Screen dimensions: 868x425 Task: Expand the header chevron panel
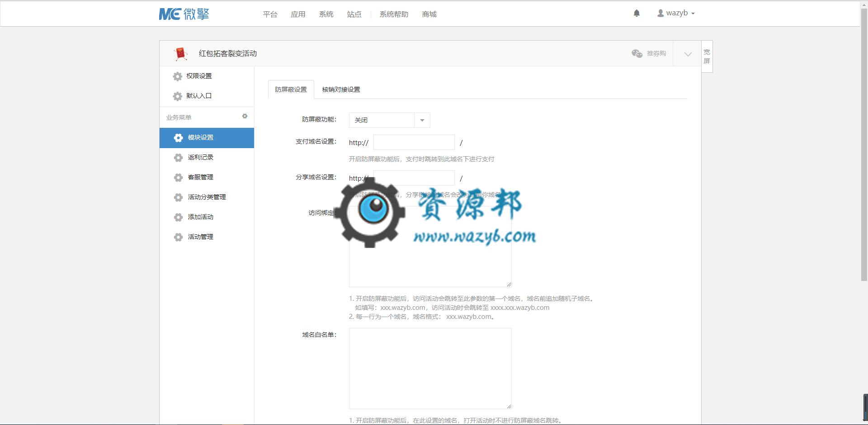pos(688,54)
